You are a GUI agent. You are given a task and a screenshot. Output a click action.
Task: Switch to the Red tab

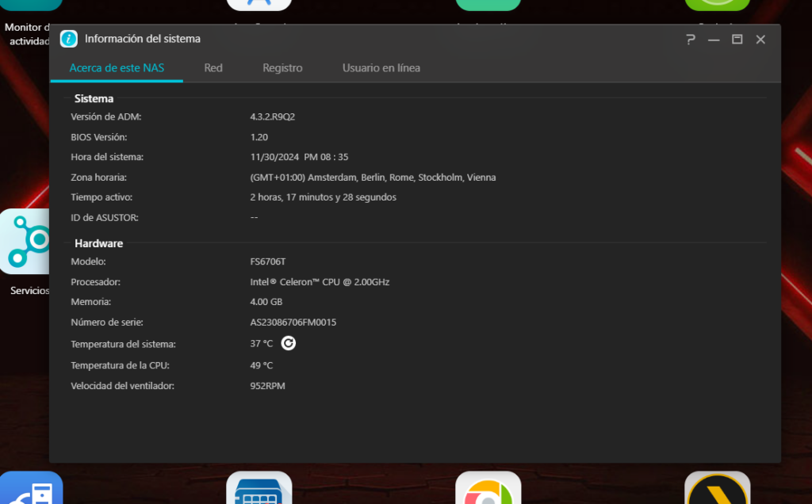[x=213, y=68]
